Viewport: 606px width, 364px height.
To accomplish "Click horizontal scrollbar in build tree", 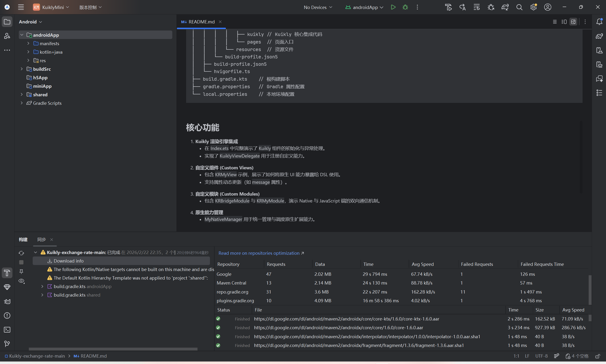I will [113, 349].
